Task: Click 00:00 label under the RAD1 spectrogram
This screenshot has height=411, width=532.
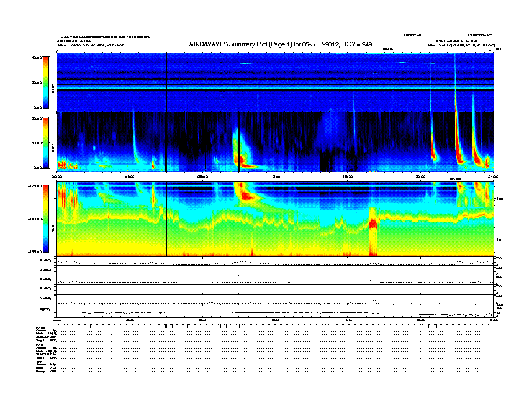Action: click(56, 177)
